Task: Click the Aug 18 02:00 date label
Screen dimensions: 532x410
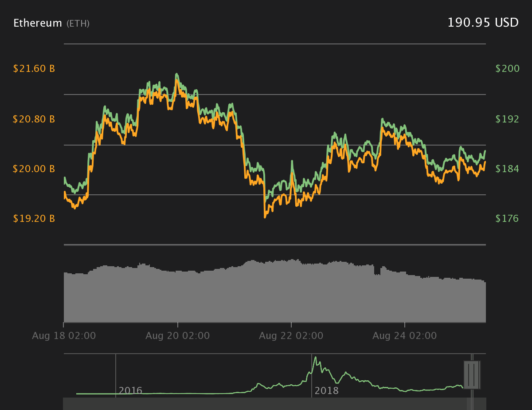Action: 64,336
